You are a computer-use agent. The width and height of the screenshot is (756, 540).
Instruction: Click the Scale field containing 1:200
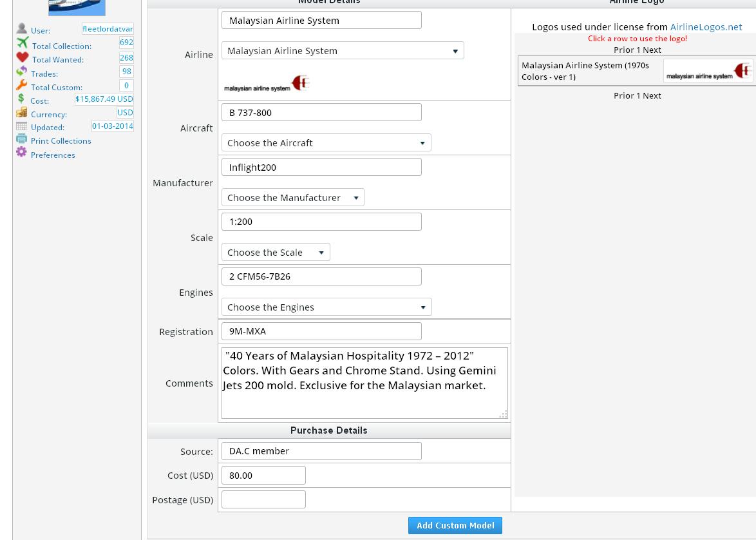(321, 222)
